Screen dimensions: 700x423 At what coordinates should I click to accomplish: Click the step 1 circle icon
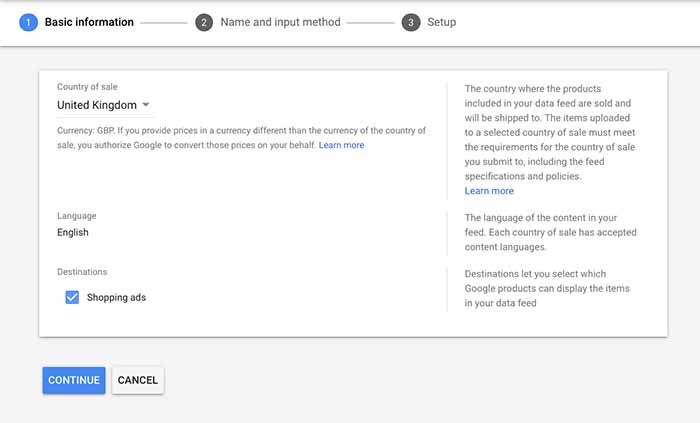[x=28, y=22]
